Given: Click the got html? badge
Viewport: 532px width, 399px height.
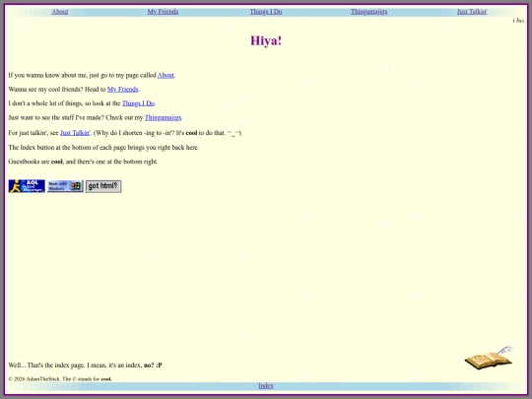Looking at the screenshot, I should (103, 186).
